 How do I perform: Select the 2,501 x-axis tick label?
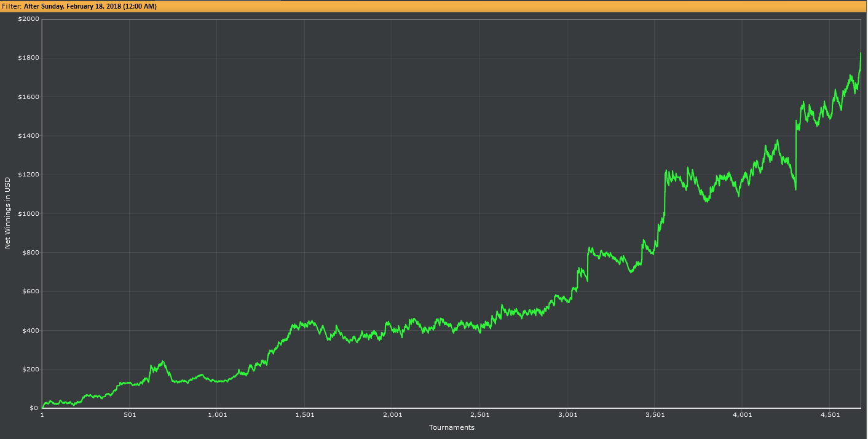[x=480, y=415]
